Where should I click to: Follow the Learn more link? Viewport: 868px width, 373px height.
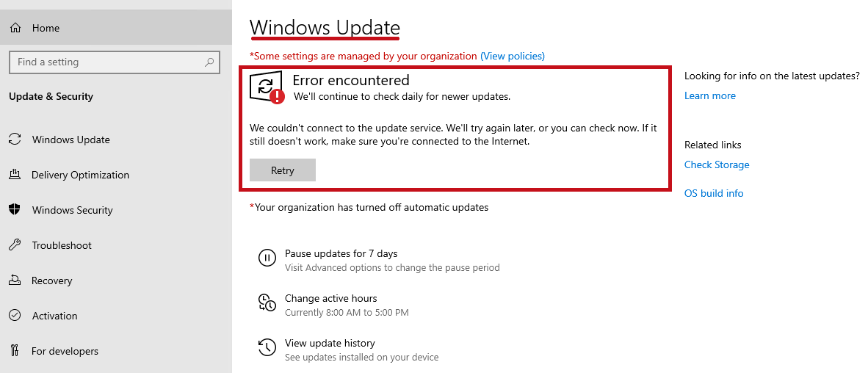pos(709,95)
